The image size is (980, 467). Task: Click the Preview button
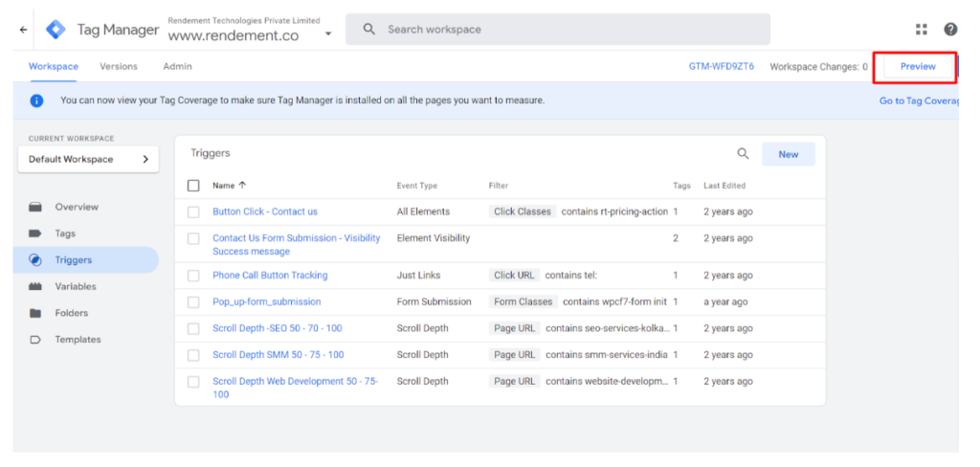pos(918,66)
